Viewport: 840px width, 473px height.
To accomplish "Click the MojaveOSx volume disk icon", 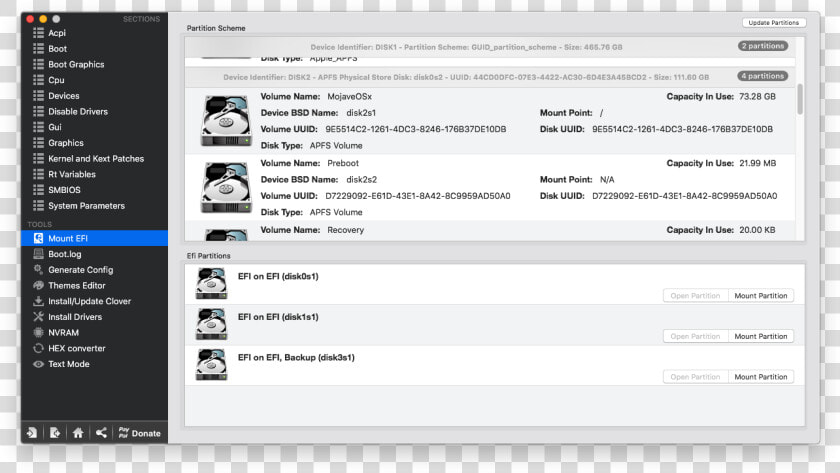I will click(226, 121).
